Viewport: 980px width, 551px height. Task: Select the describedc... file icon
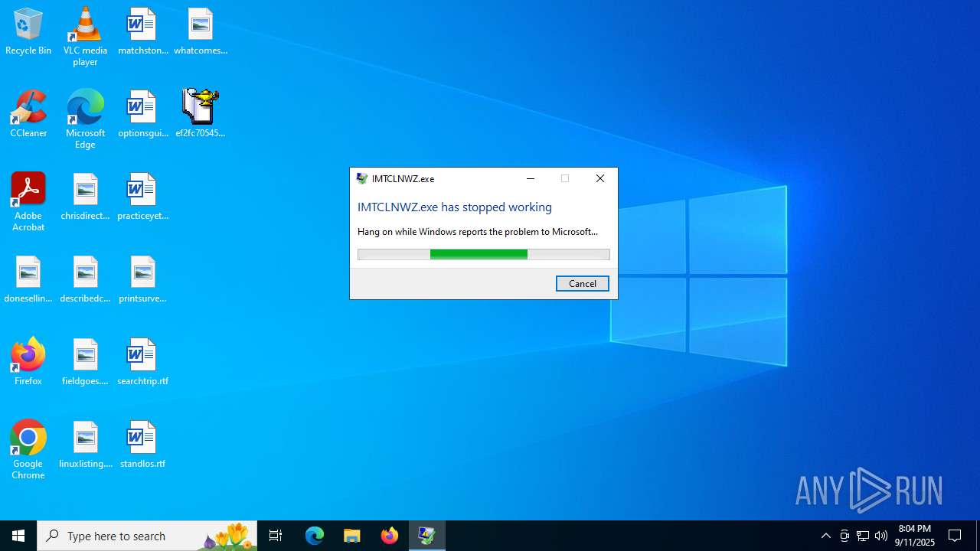coord(85,279)
